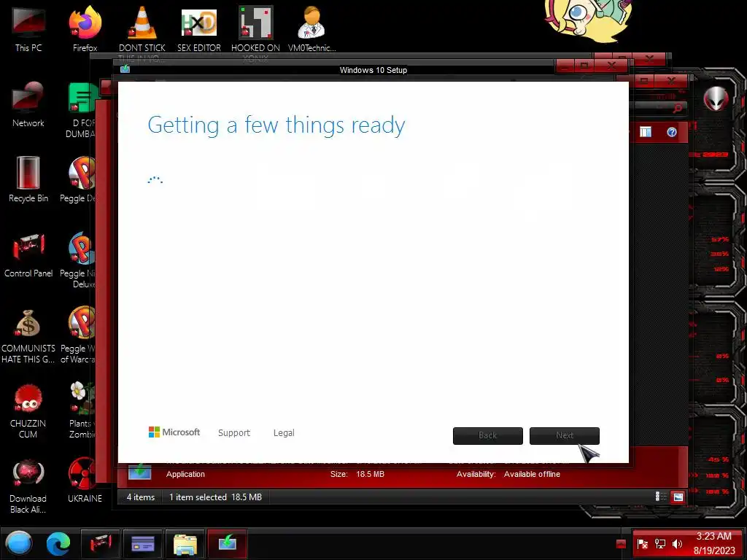Open the Support link
Viewport: 747px width, 560px height.
pos(234,433)
